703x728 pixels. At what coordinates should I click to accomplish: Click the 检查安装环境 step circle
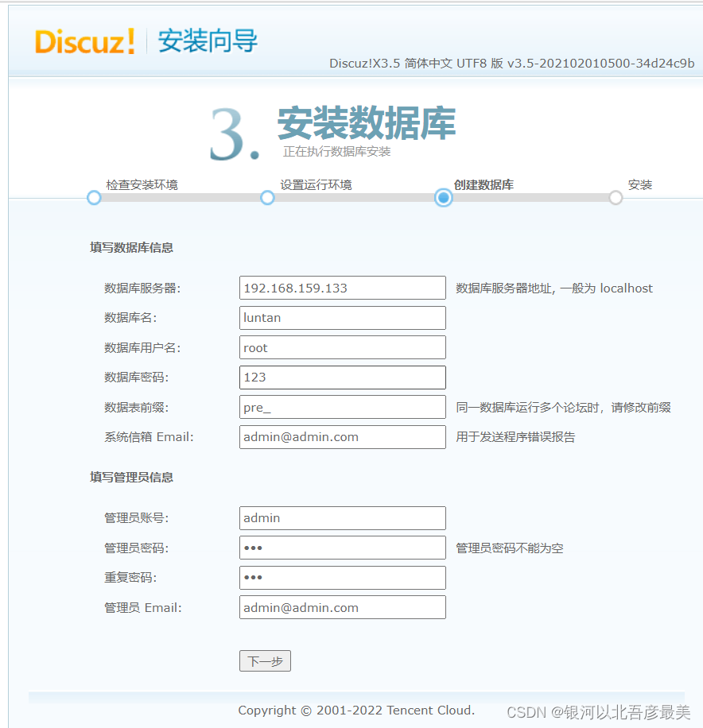coord(94,198)
